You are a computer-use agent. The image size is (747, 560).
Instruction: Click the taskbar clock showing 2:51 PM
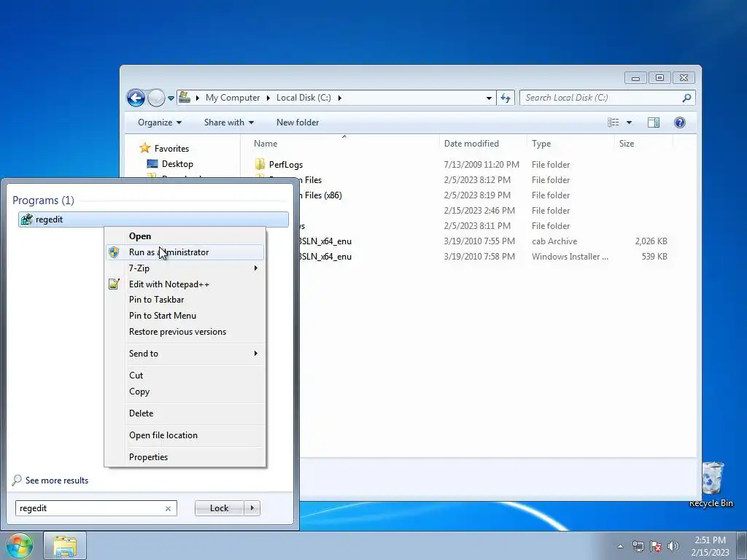point(710,546)
